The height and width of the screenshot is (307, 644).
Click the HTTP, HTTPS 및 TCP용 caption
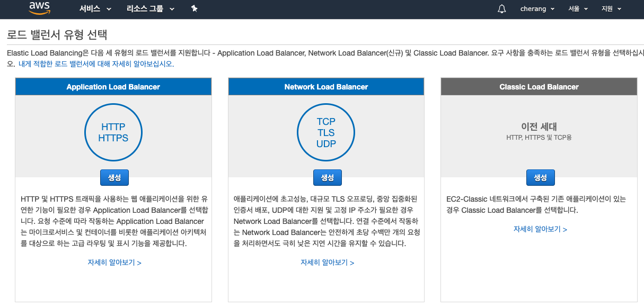click(x=539, y=137)
